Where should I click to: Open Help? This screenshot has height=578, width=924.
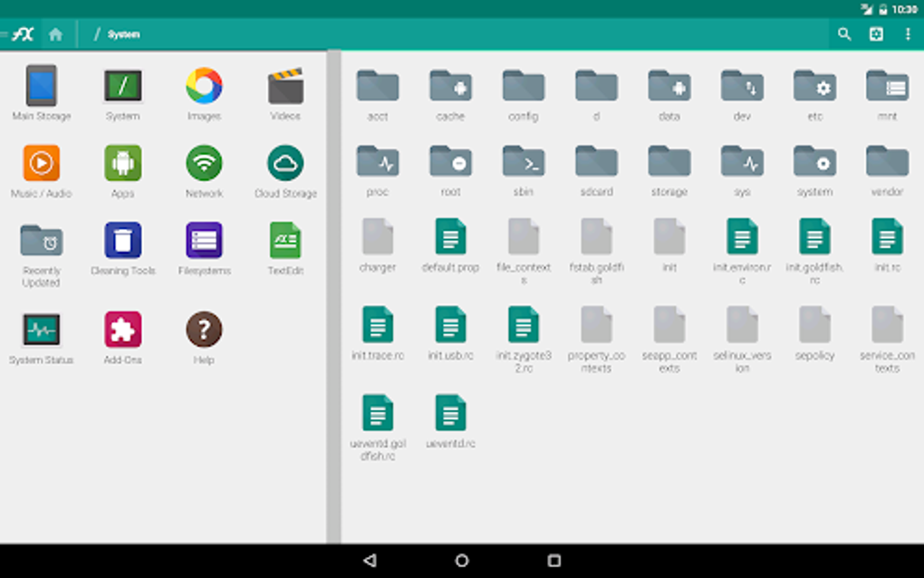tap(204, 328)
